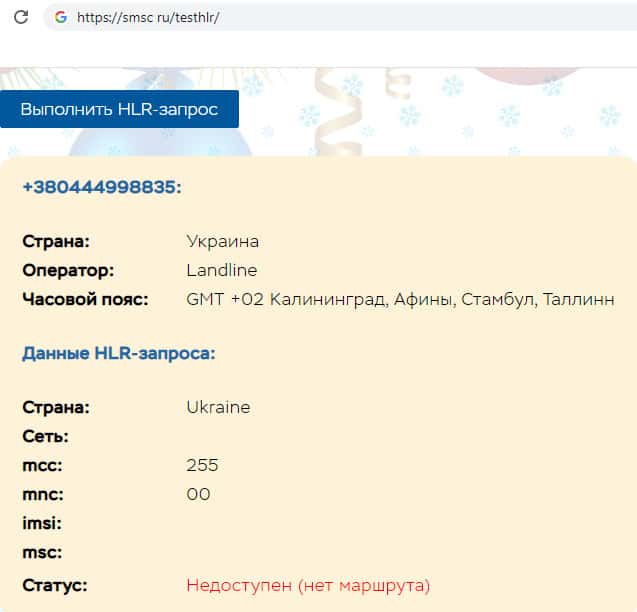Click the msc label
The width and height of the screenshot is (637, 612).
point(42,552)
